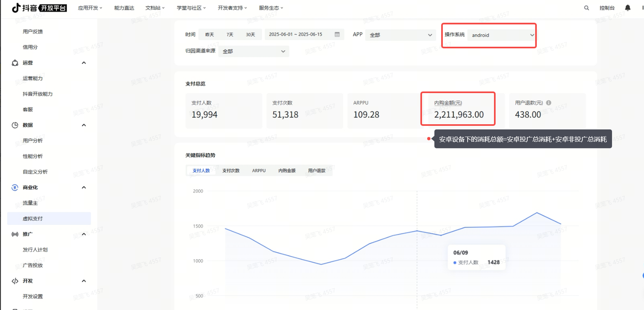The height and width of the screenshot is (310, 644).
Task: Click the 数据 pie chart sidebar icon
Action: point(15,125)
